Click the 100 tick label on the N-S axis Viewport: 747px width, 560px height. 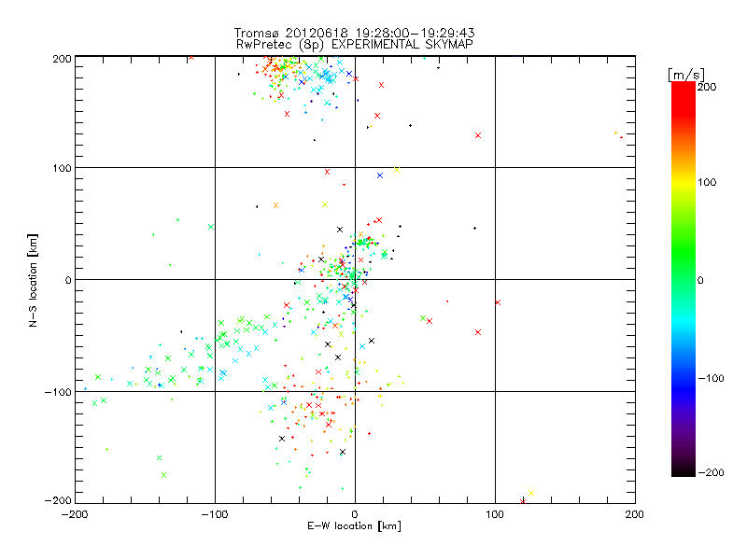click(x=62, y=168)
